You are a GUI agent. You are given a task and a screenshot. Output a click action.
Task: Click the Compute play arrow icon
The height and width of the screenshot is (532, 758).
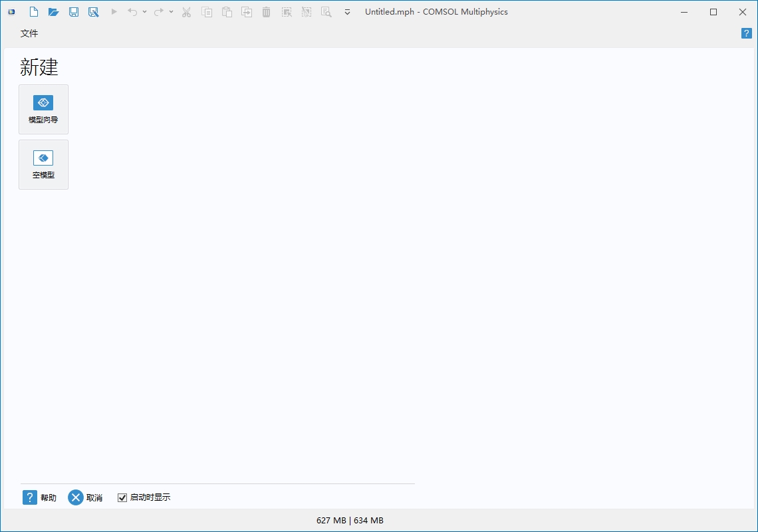(x=114, y=12)
